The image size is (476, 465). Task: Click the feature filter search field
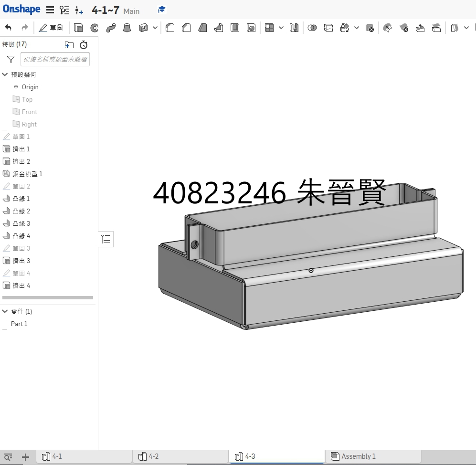(x=55, y=59)
